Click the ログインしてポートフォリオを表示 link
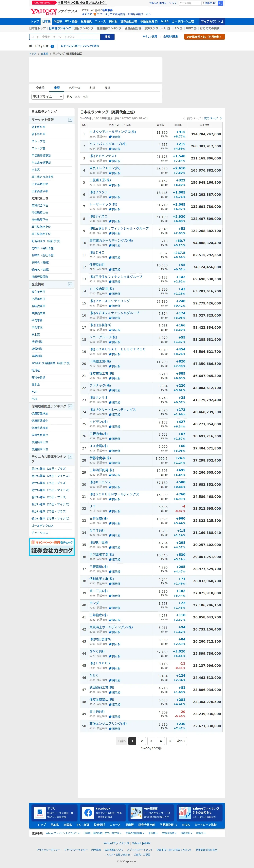The height and width of the screenshot is (868, 254). tap(80, 46)
